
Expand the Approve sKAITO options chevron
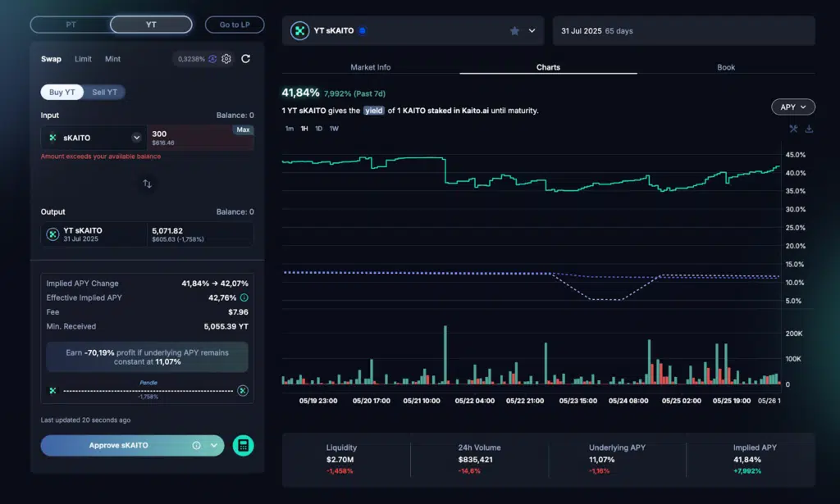(x=214, y=445)
